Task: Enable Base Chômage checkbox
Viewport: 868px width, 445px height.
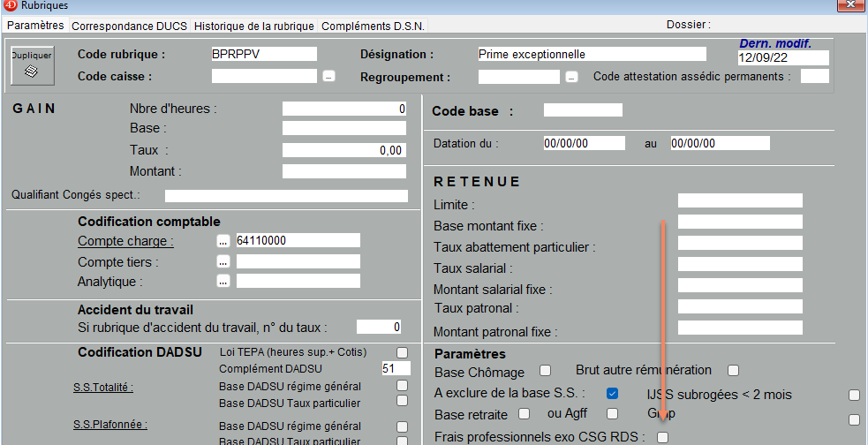Action: tap(546, 370)
